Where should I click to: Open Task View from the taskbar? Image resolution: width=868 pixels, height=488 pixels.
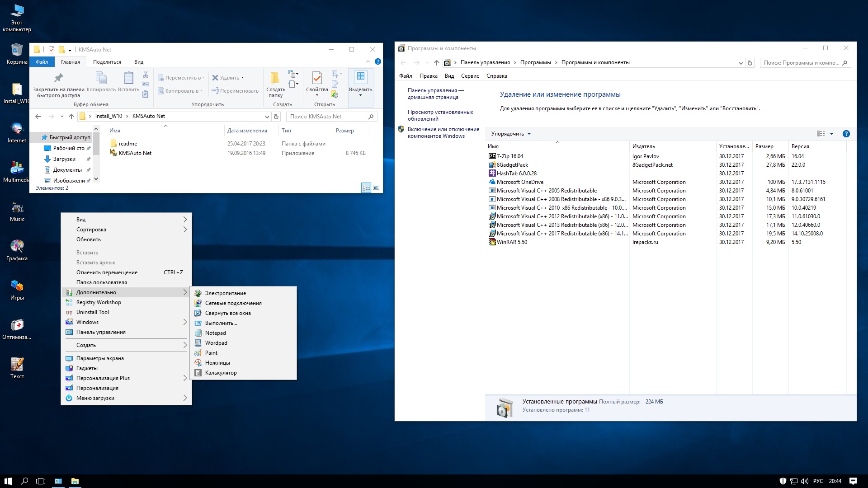click(x=41, y=481)
